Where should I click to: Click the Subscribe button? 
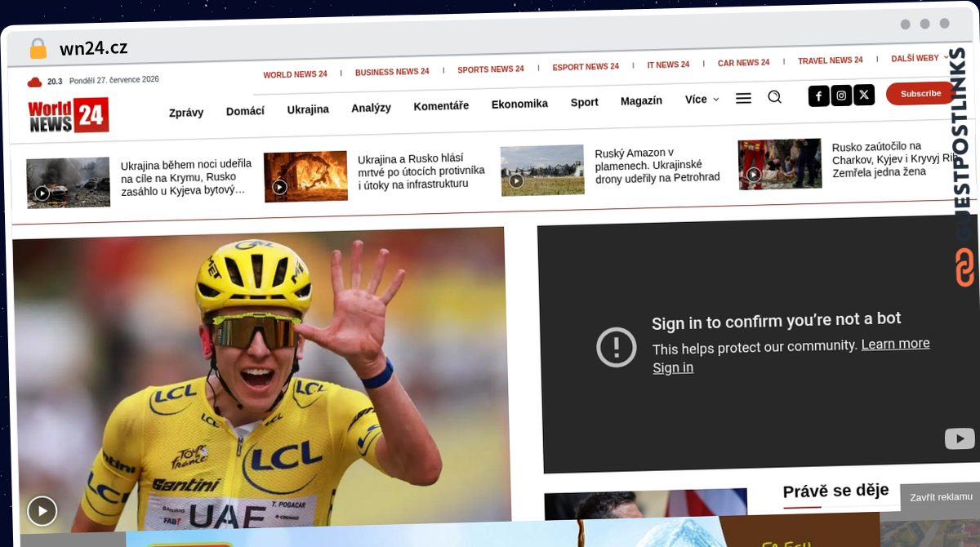(x=920, y=94)
